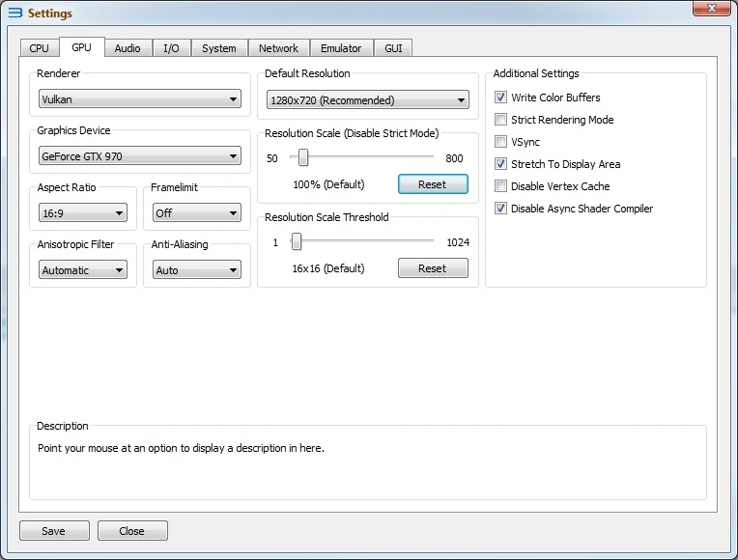
Task: Enable Strict Rendering Mode checkbox
Action: 500,120
